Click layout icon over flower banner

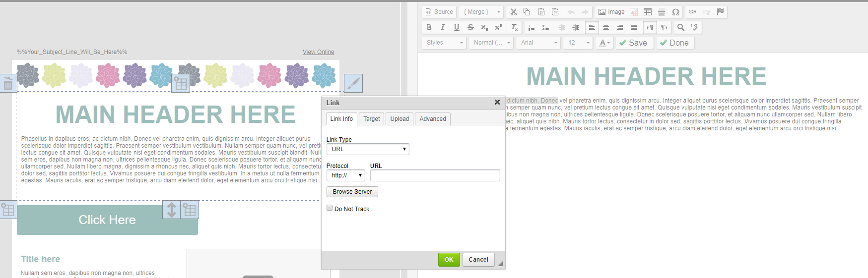[181, 83]
